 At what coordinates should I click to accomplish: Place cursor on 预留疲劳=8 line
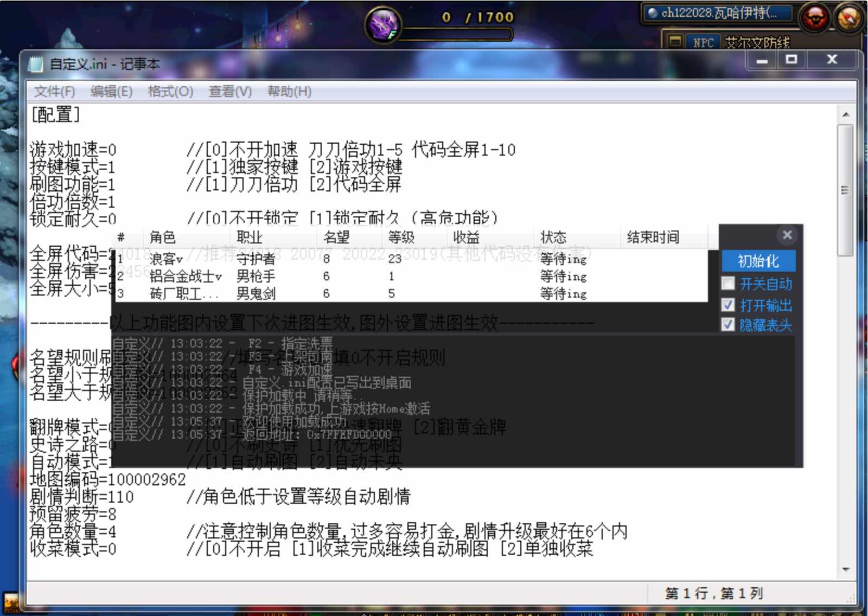[x=73, y=514]
